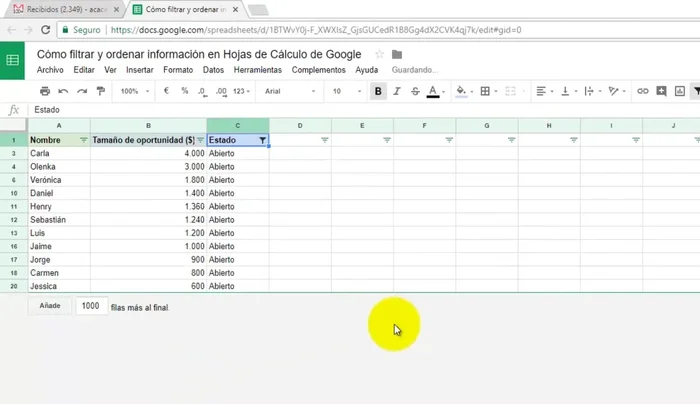This screenshot has width=700, height=404.
Task: Click the Añade button
Action: pyautogui.click(x=50, y=306)
